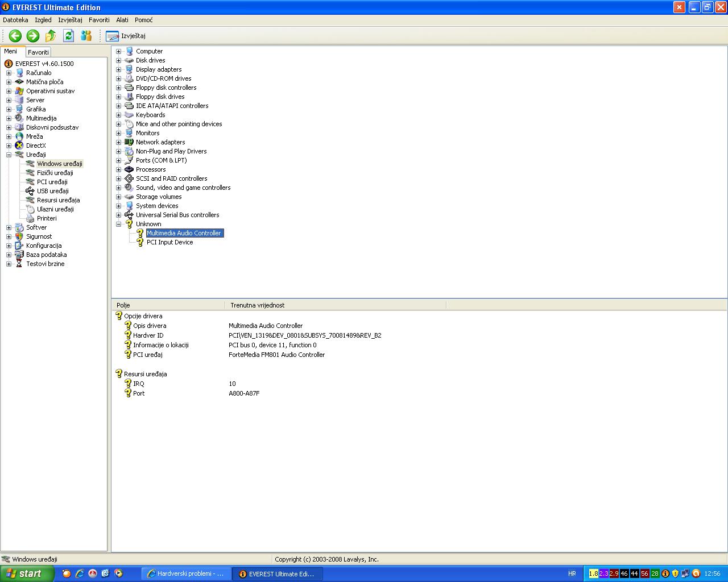Click the Port A800-A87F value
Viewport: 728px width, 582px height.
tap(244, 393)
